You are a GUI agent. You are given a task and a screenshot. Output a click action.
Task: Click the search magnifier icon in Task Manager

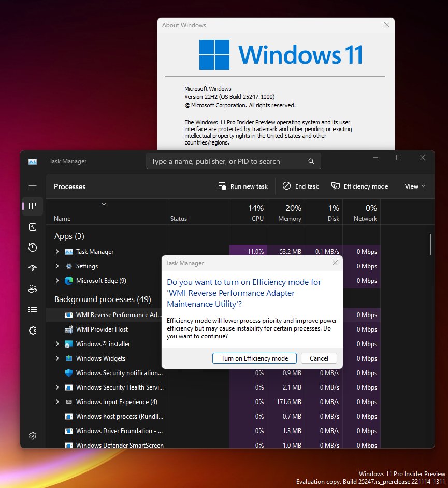point(311,161)
